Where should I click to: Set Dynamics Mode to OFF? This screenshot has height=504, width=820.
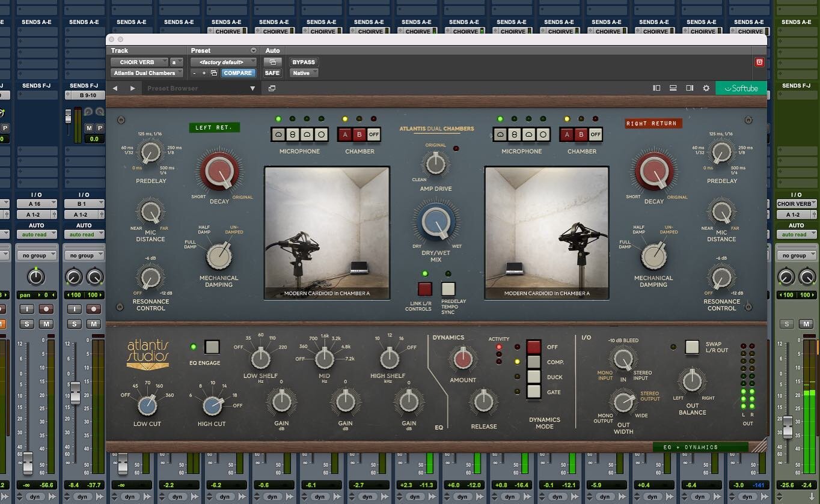(x=534, y=347)
